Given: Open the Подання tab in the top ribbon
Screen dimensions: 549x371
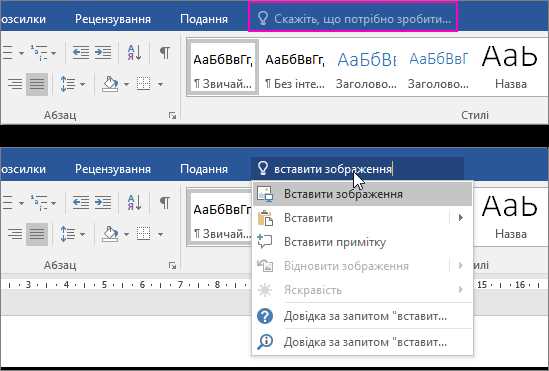Looking at the screenshot, I should coord(204,19).
